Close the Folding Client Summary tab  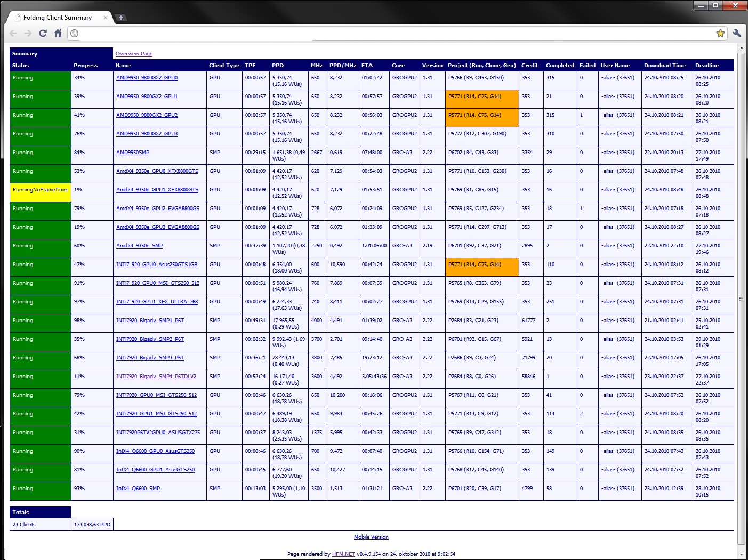(x=105, y=18)
